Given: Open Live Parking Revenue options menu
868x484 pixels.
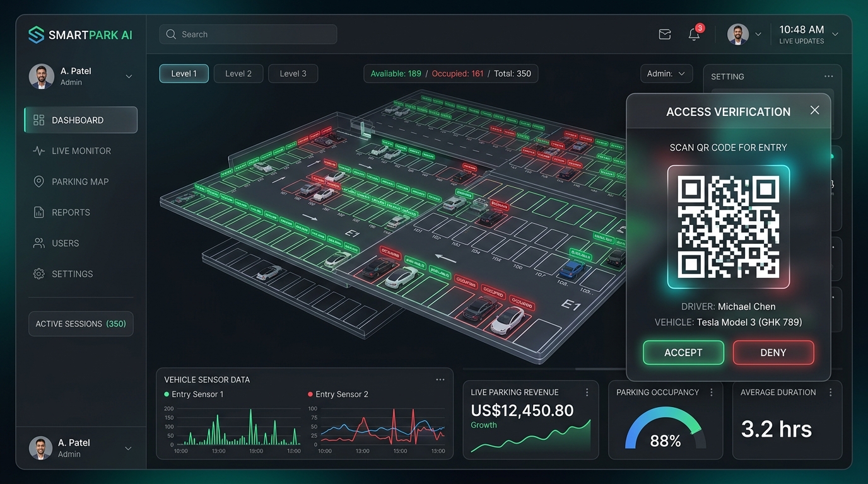Looking at the screenshot, I should (x=587, y=392).
